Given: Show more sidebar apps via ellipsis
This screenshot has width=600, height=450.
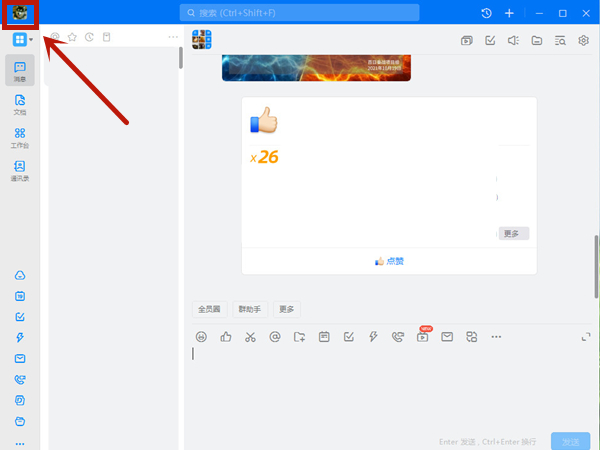Looking at the screenshot, I should click(20, 442).
